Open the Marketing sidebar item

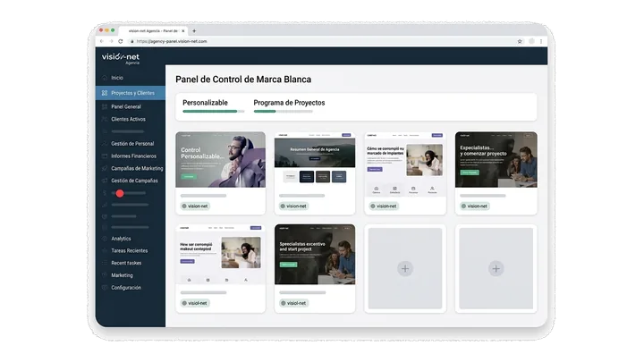(122, 275)
